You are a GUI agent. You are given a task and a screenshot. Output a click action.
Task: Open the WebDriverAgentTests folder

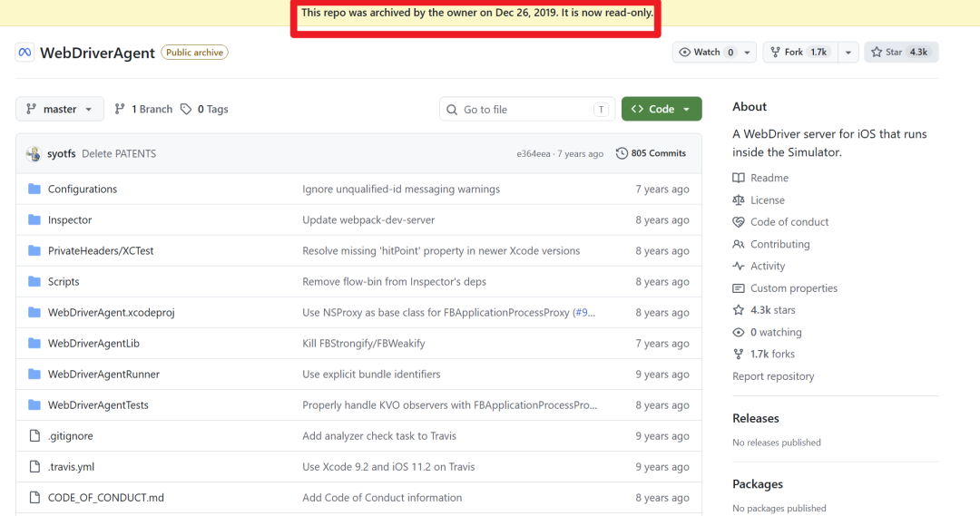click(98, 404)
